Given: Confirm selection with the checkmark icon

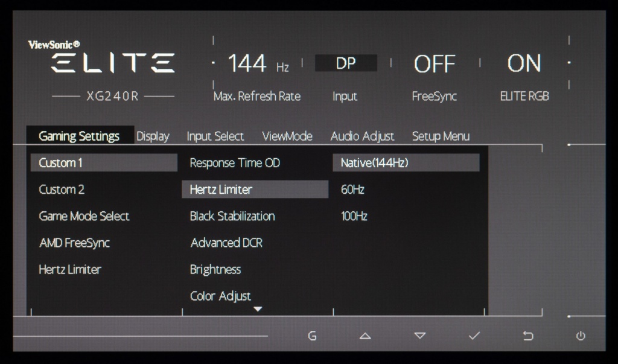Looking at the screenshot, I should click(474, 336).
